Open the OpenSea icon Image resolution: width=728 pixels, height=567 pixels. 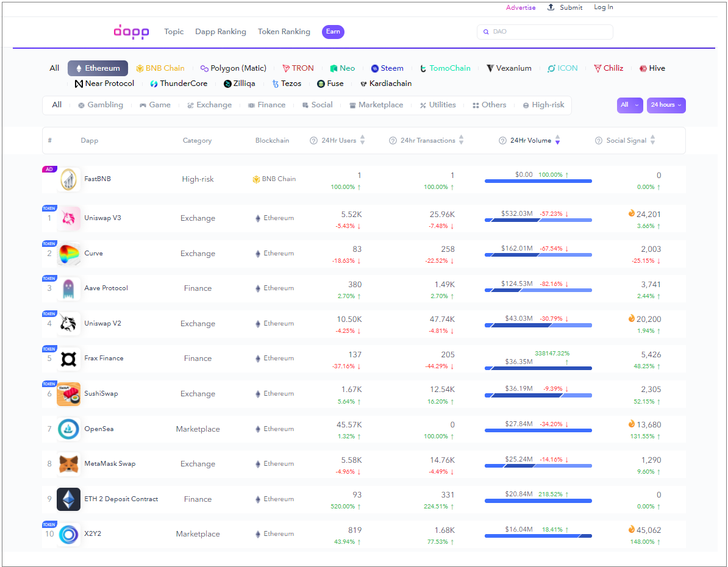coord(69,429)
